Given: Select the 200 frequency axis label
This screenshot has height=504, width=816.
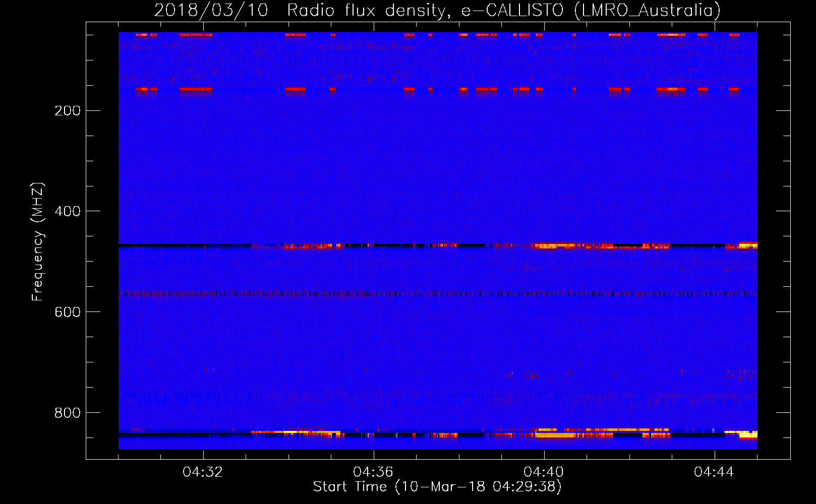Looking at the screenshot, I should [x=68, y=111].
